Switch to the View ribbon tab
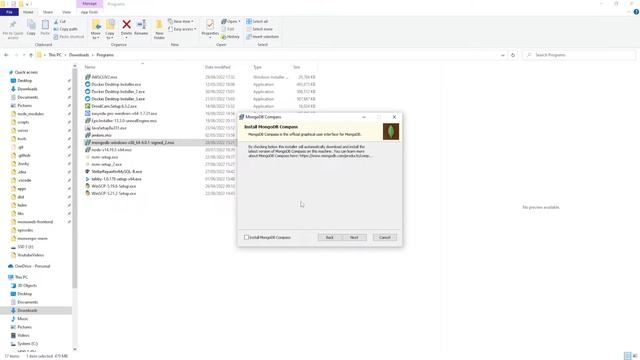Viewport: 640px width, 360px height. 66,12
